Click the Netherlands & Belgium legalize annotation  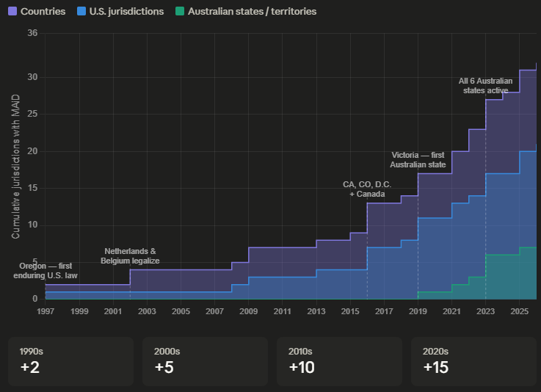(130, 255)
